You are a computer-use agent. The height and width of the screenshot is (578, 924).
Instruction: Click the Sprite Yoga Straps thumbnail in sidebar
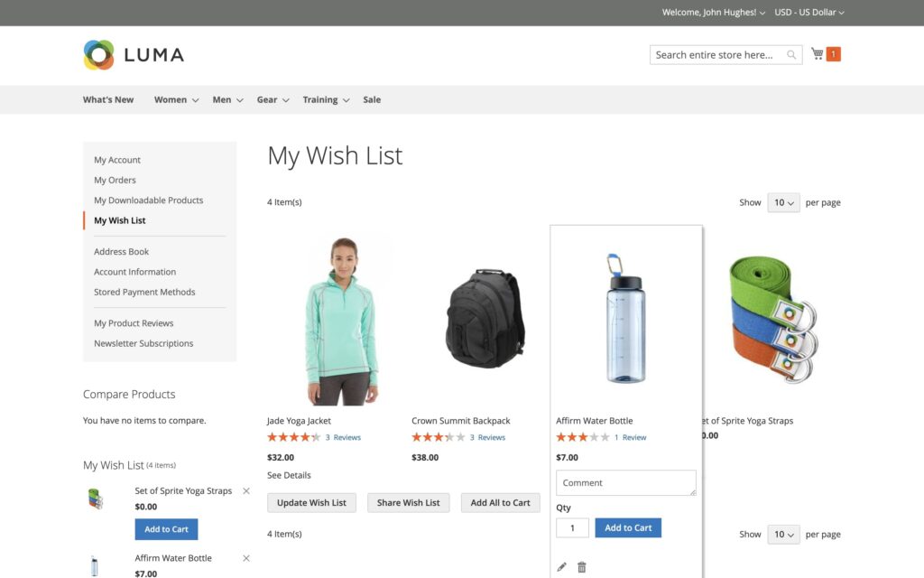coord(96,499)
